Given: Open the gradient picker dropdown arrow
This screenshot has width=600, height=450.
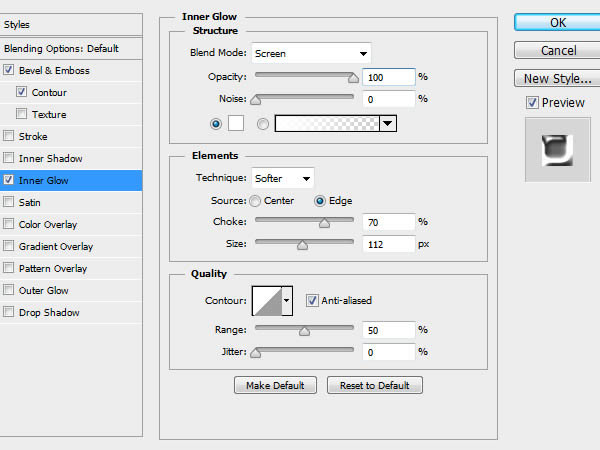Looking at the screenshot, I should (x=388, y=124).
